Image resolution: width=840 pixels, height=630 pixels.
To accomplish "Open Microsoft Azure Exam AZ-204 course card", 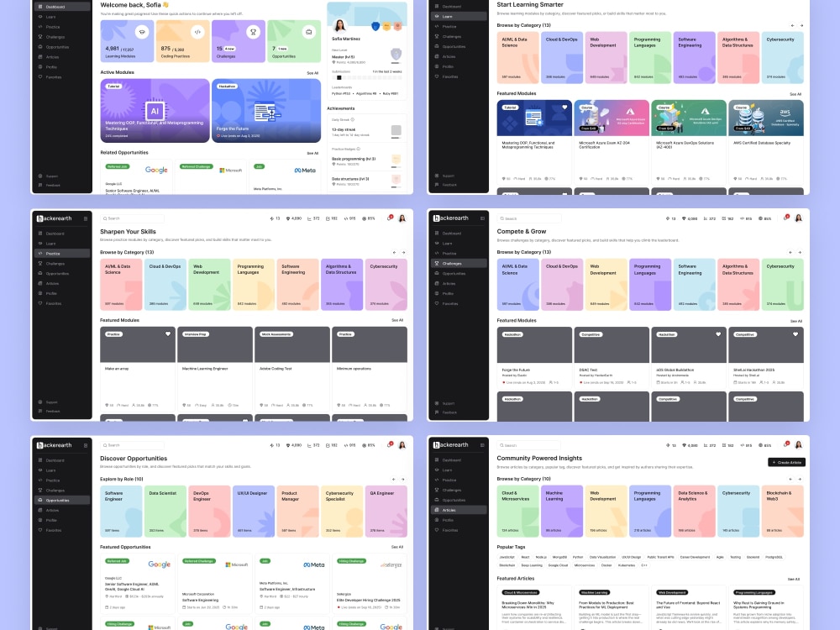I will tap(612, 141).
